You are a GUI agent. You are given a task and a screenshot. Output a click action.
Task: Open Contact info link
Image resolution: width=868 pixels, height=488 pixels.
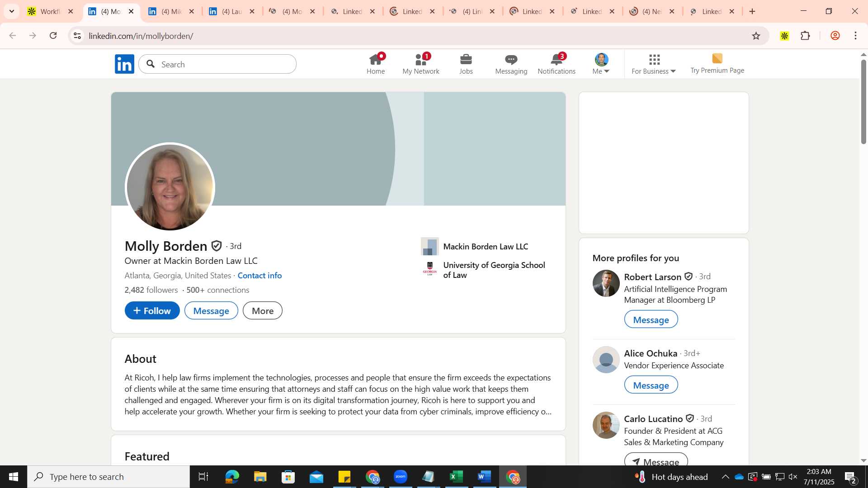point(259,276)
